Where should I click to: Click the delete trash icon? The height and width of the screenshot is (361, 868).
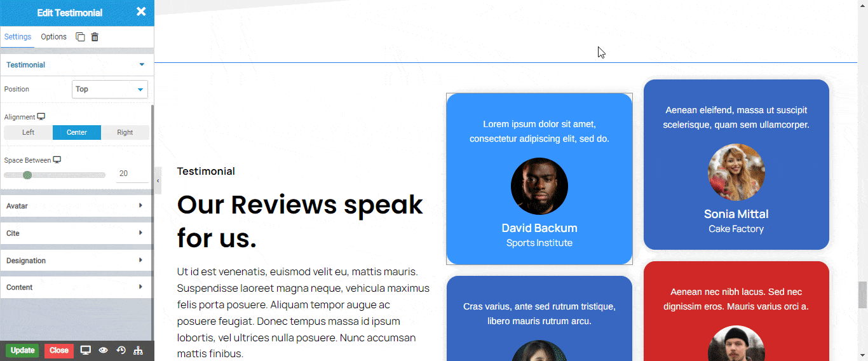click(x=95, y=37)
